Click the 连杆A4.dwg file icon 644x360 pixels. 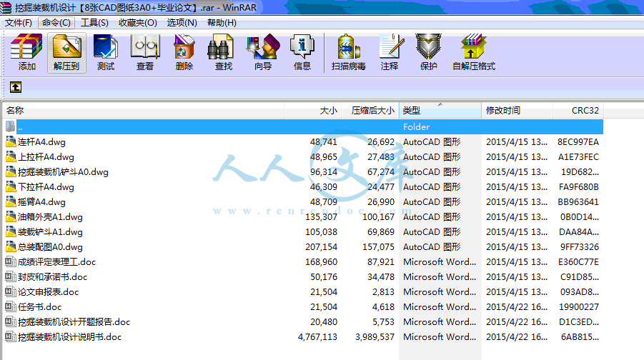pyautogui.click(x=11, y=142)
